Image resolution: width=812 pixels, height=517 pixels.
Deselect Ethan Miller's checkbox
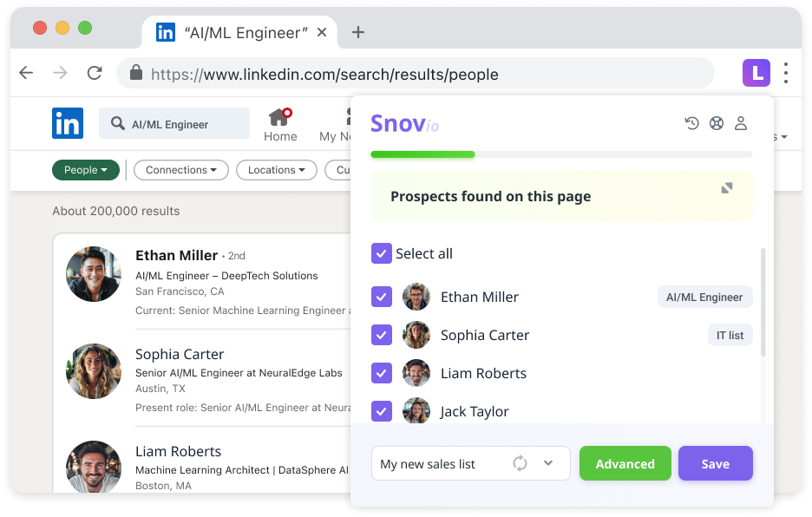point(382,297)
